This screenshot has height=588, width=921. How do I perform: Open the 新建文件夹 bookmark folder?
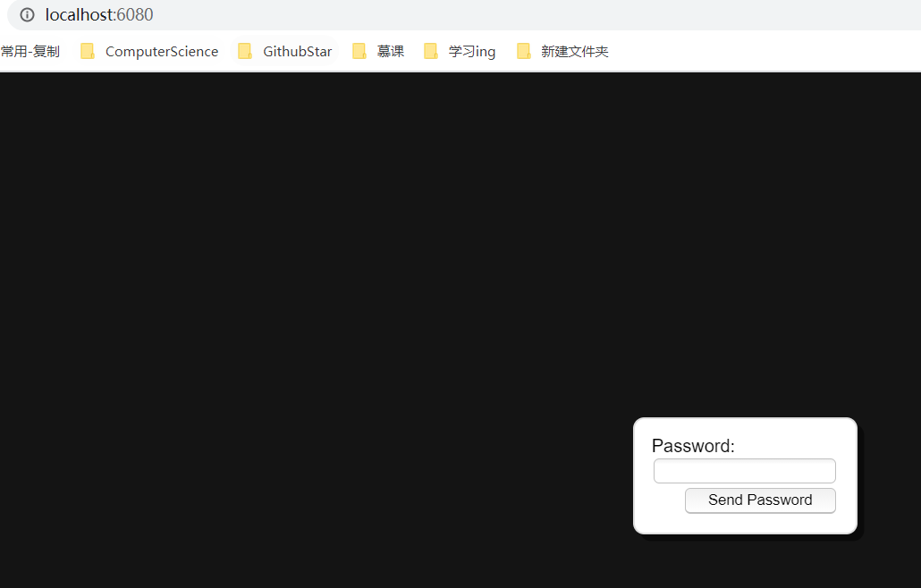(562, 52)
